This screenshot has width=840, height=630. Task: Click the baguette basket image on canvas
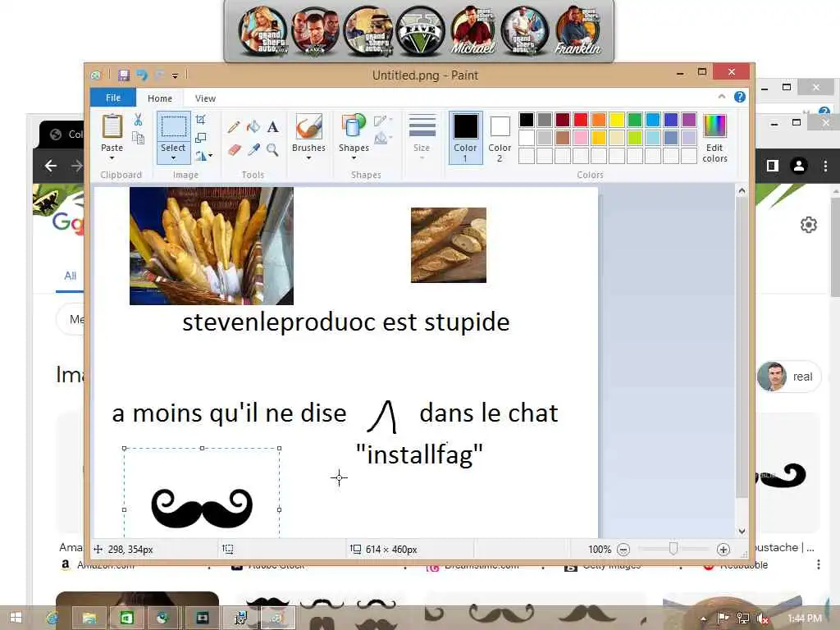[x=212, y=246]
